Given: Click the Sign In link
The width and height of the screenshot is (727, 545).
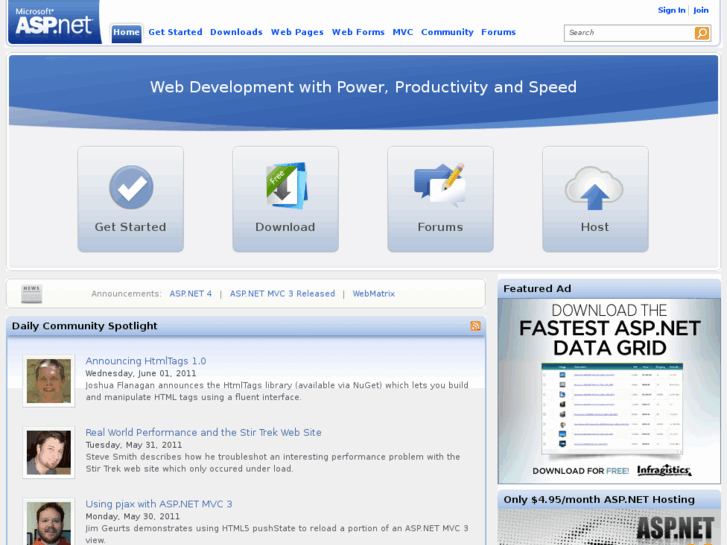Looking at the screenshot, I should [671, 10].
